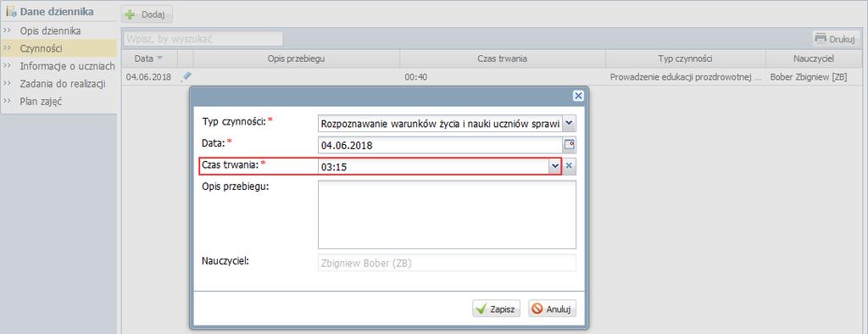
Task: Clear the Czas trwania value with the x icon
Action: 569,167
